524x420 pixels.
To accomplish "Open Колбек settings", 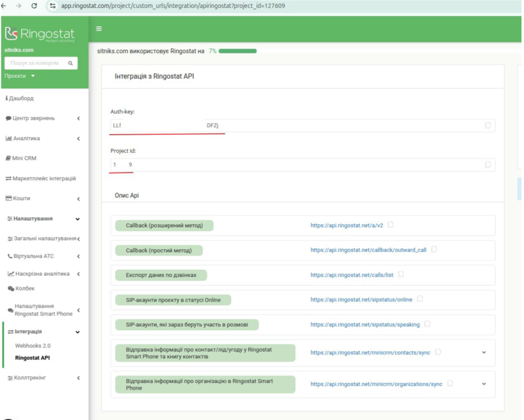I will [21, 289].
